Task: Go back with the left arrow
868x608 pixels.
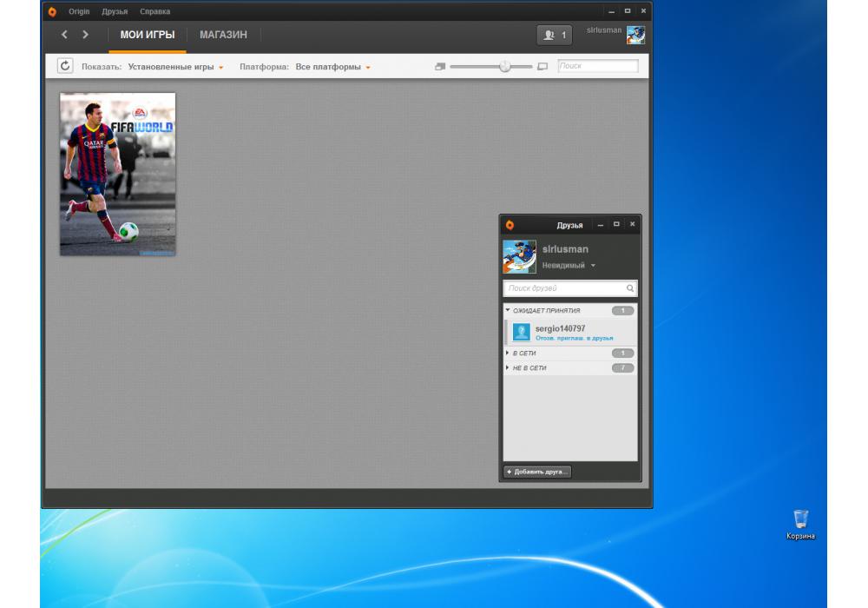Action: (x=65, y=35)
